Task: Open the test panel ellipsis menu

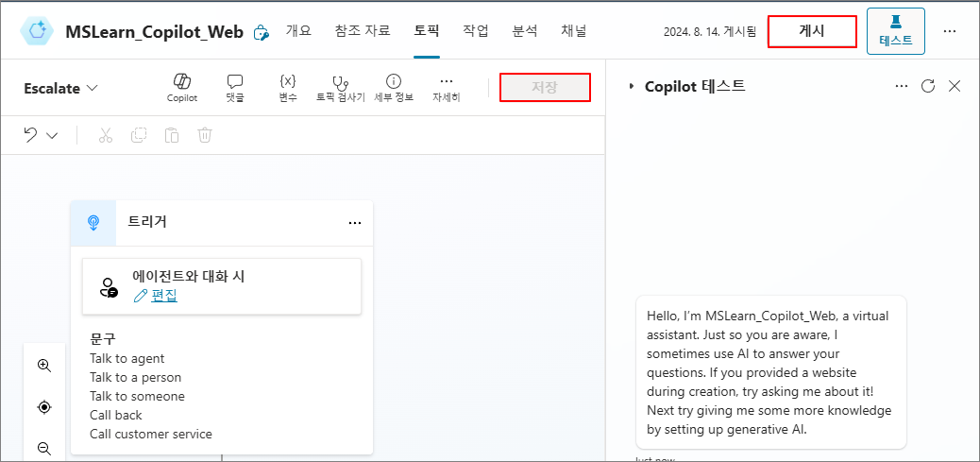Action: pos(902,86)
